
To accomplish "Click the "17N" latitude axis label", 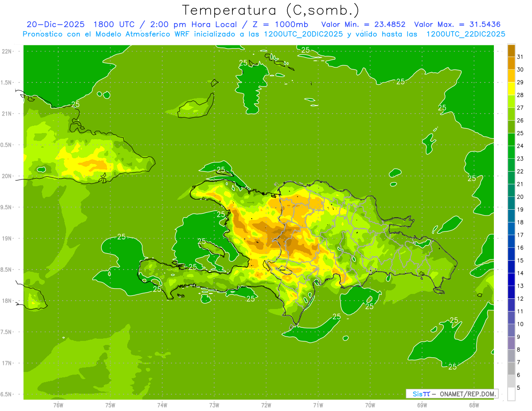I will (7, 363).
